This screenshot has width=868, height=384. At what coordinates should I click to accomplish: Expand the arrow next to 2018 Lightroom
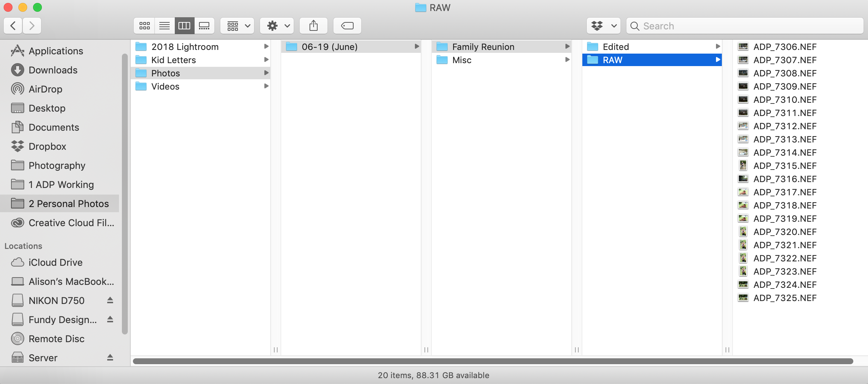point(266,47)
